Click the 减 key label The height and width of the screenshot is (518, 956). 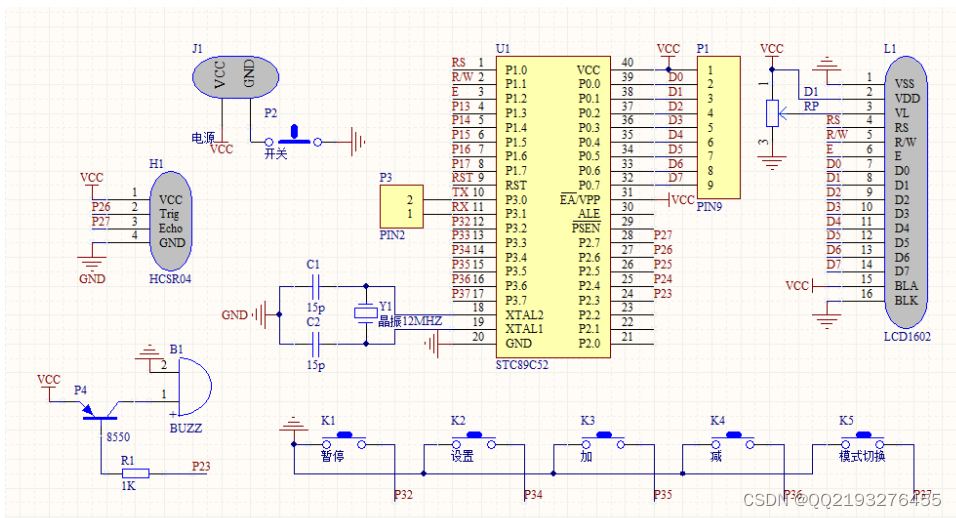(716, 456)
